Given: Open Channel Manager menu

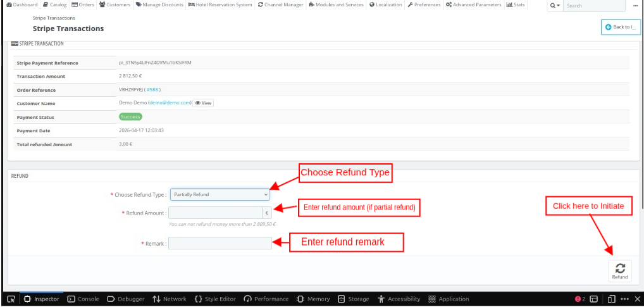Looking at the screenshot, I should coord(280,5).
